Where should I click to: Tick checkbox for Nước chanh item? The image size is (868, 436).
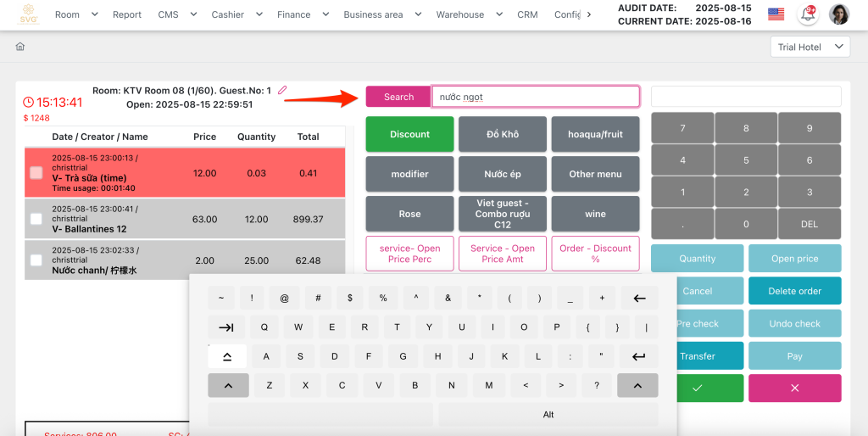[x=36, y=260]
